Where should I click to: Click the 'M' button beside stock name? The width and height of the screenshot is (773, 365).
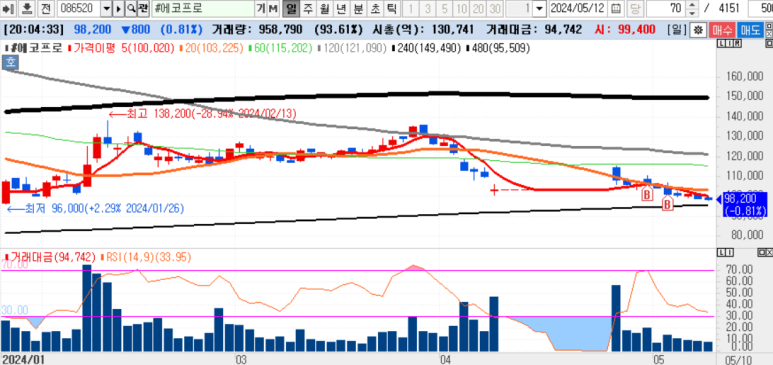[x=273, y=8]
